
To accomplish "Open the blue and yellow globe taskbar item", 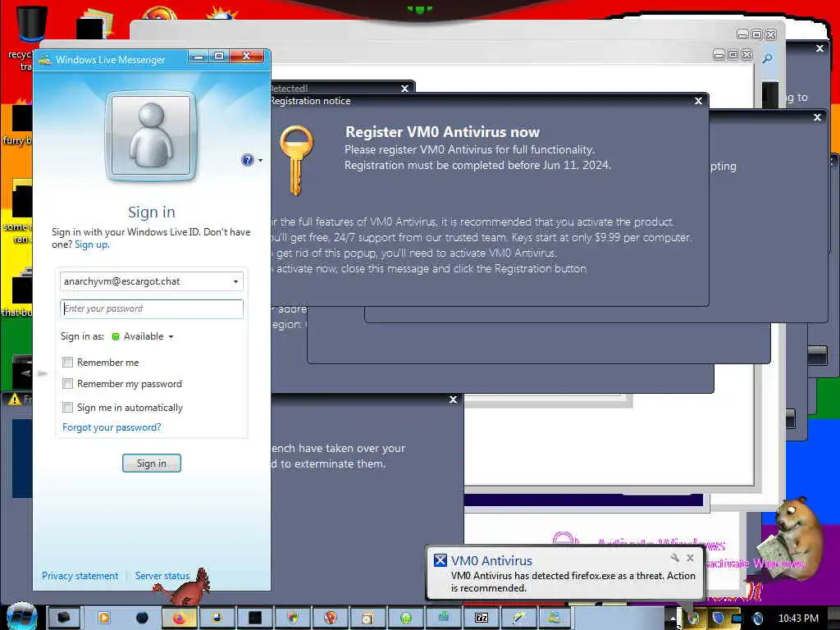I will point(217,619).
